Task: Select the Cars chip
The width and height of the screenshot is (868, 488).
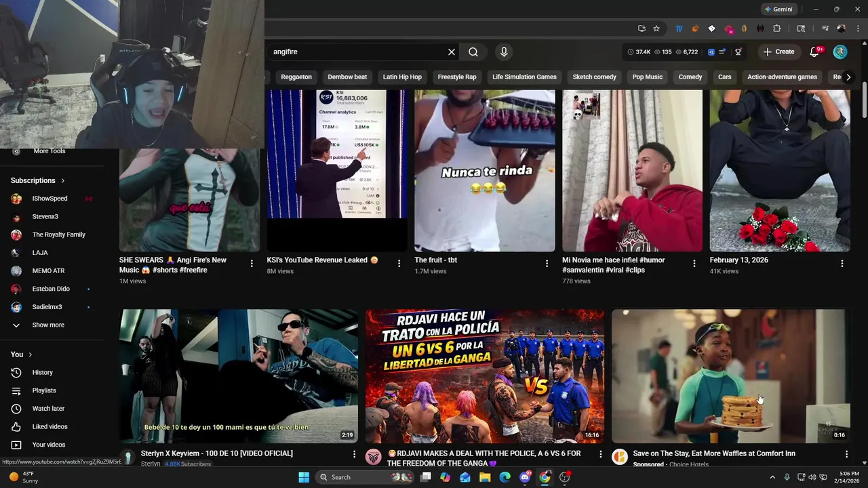Action: (725, 77)
